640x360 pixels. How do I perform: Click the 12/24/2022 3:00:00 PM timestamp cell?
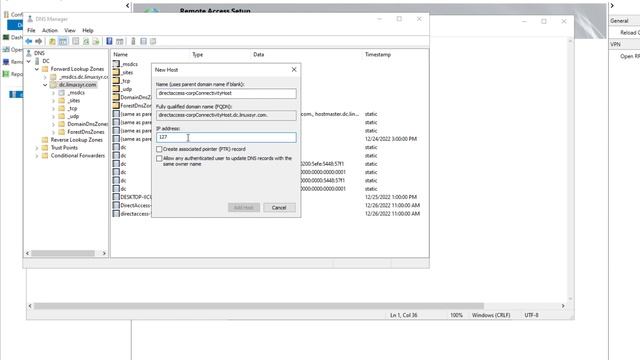(391, 139)
